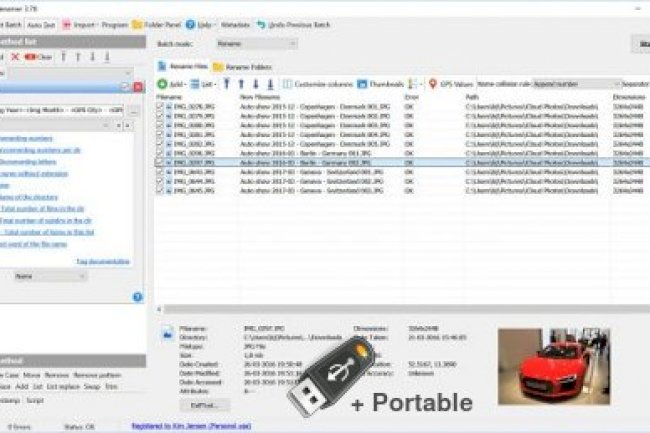
Task: Uncheck file renamed Switzerland 001
Action: pos(160,172)
